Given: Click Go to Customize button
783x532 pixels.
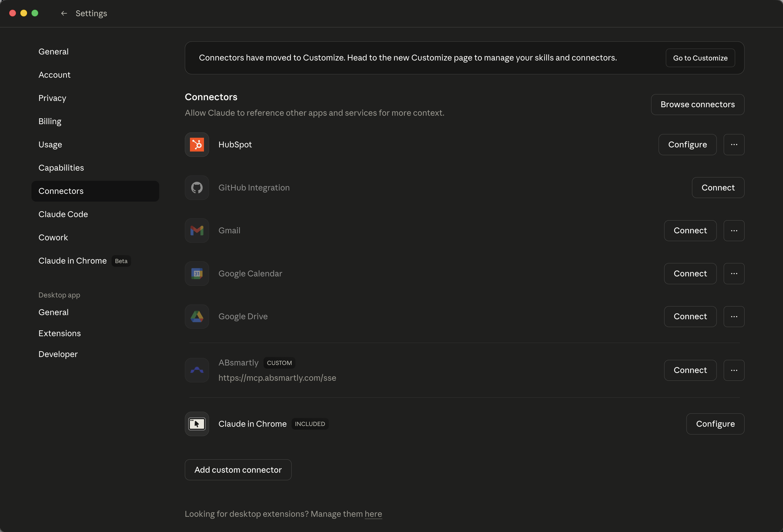Looking at the screenshot, I should click(x=700, y=58).
